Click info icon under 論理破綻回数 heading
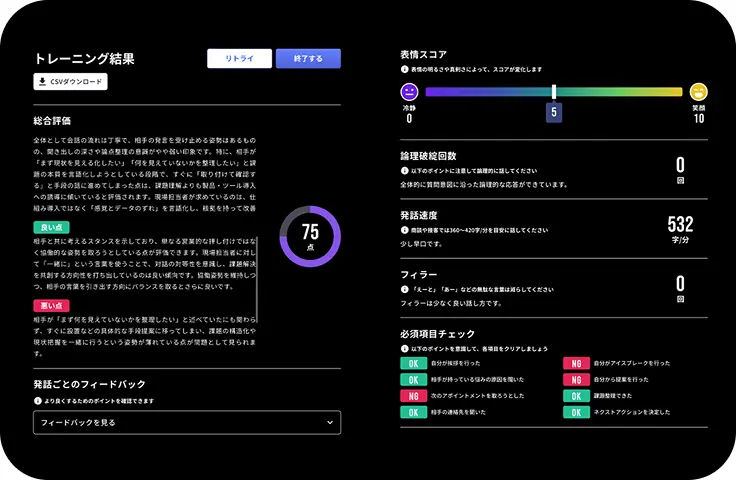The width and height of the screenshot is (736, 480). tap(404, 171)
